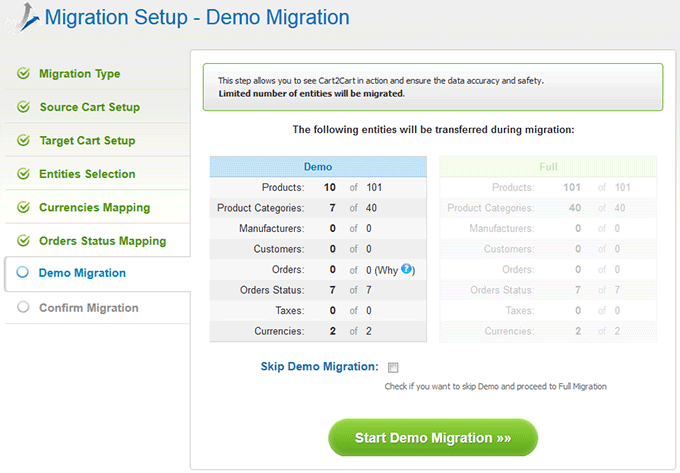
Task: Click the Skip Demo Migration label
Action: 320,367
